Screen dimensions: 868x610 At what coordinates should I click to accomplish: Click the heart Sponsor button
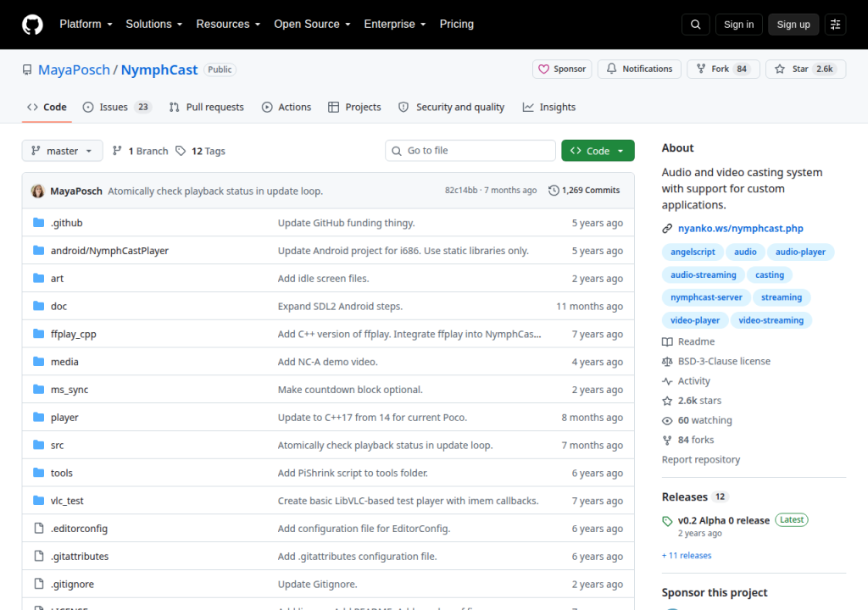(x=562, y=69)
